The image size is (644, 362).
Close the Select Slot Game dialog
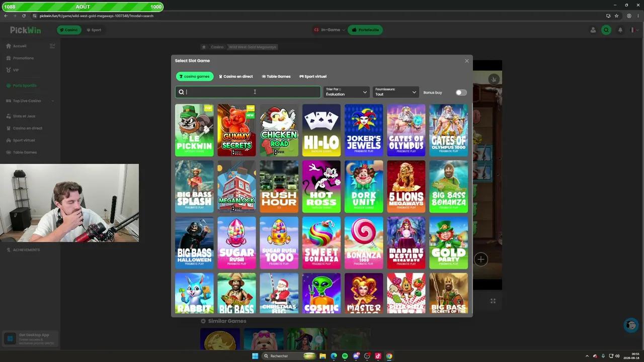[466, 61]
